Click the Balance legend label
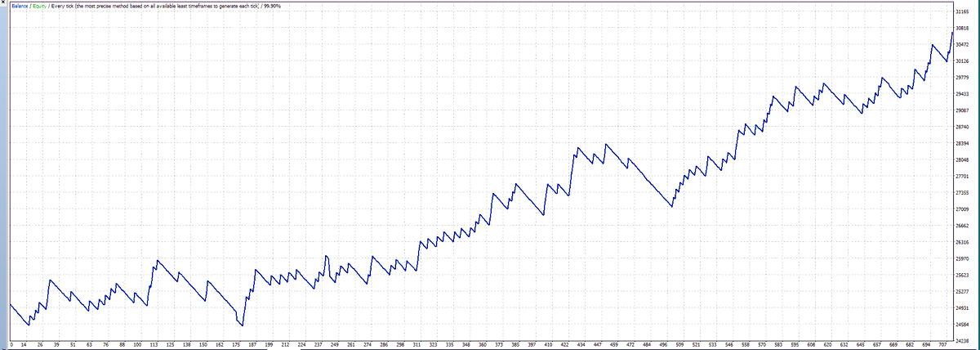This screenshot has width=980, height=350. coord(20,6)
